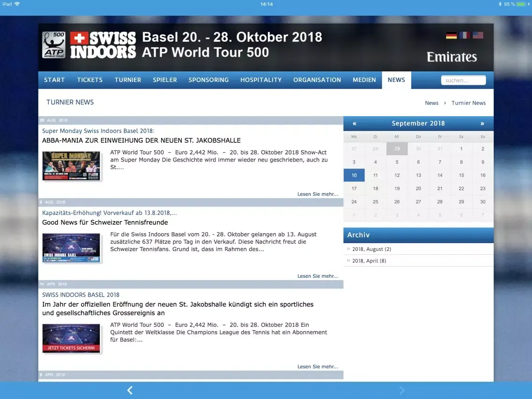Viewport: 532px width, 399px height.
Task: Open the Emirates sponsor logo
Action: click(x=451, y=57)
